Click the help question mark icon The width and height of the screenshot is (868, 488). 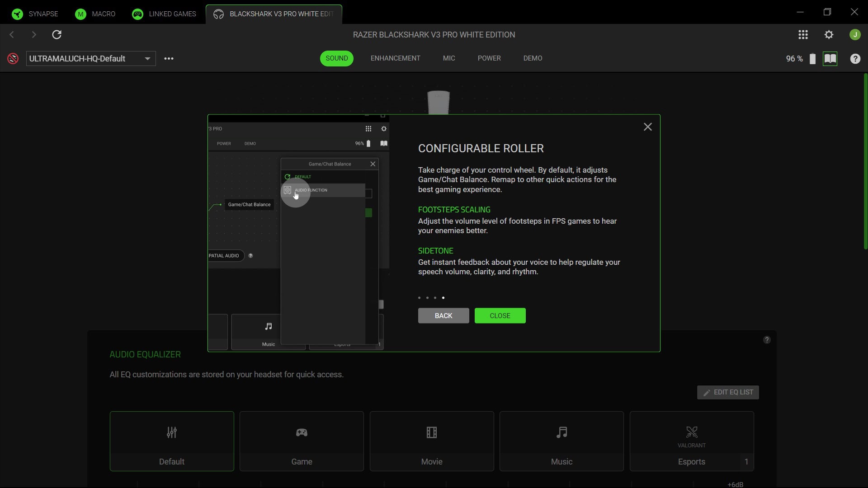click(x=855, y=59)
